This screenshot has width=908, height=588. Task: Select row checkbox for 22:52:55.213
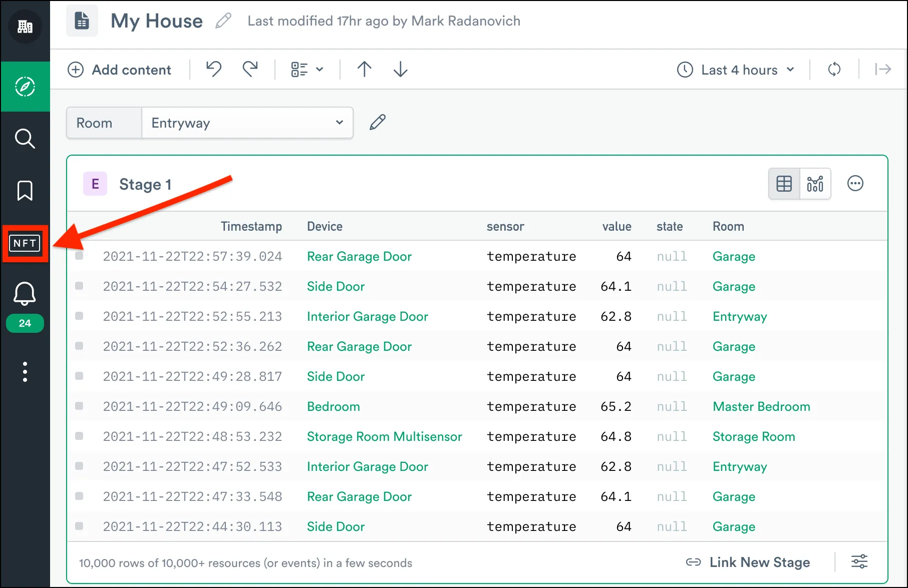tap(79, 316)
